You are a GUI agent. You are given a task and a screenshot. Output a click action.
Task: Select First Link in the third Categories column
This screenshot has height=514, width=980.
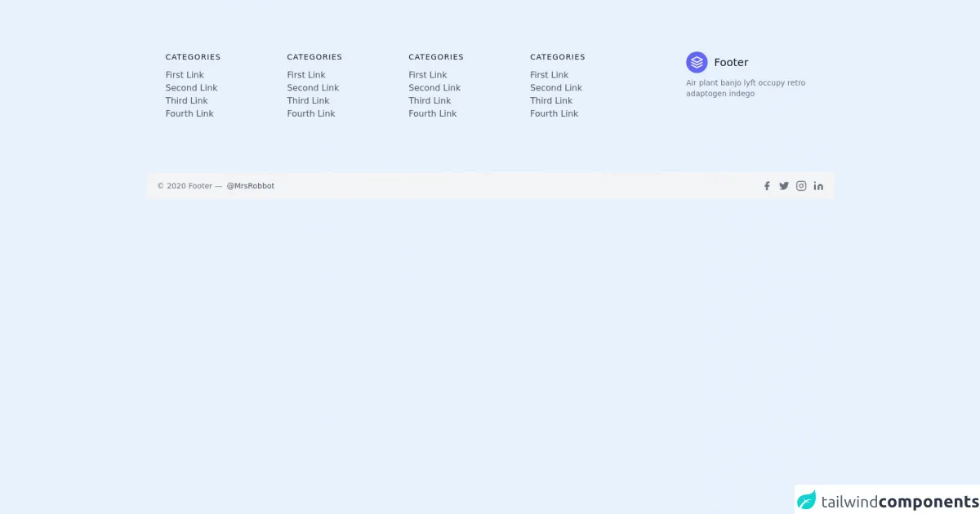coord(428,75)
